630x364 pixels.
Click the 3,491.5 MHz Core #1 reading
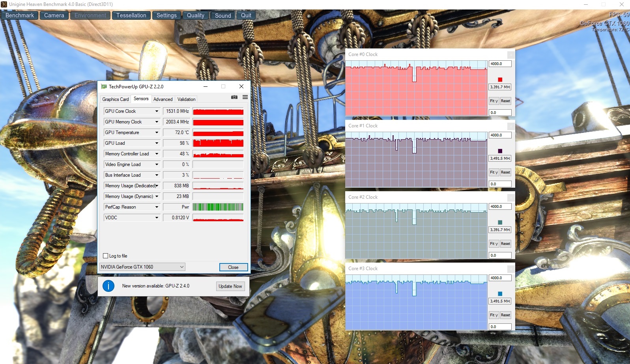pyautogui.click(x=500, y=159)
